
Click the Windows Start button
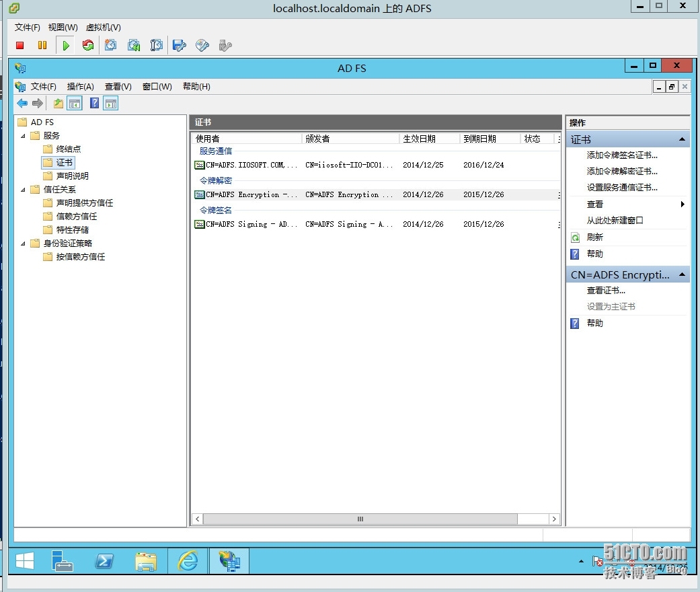pos(25,561)
